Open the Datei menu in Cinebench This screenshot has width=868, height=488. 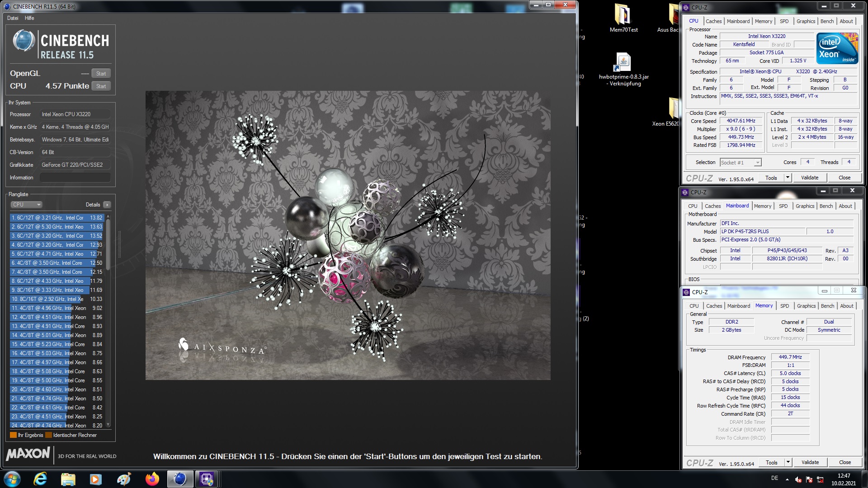(x=13, y=18)
